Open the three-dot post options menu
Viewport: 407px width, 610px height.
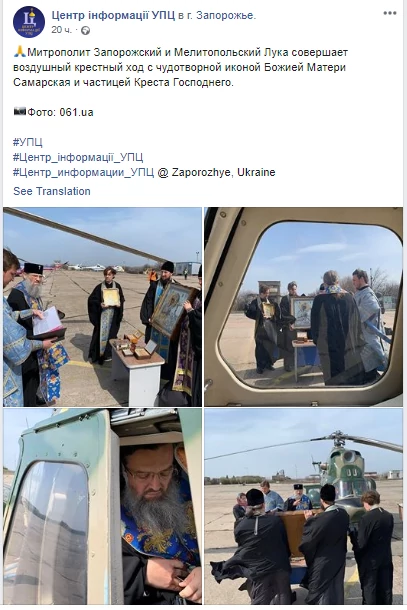389,13
